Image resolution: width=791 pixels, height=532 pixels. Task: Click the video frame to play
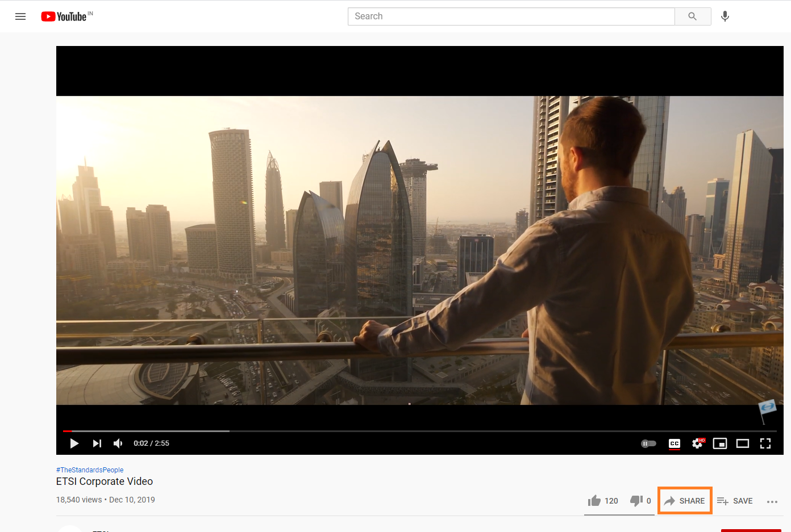pyautogui.click(x=419, y=250)
